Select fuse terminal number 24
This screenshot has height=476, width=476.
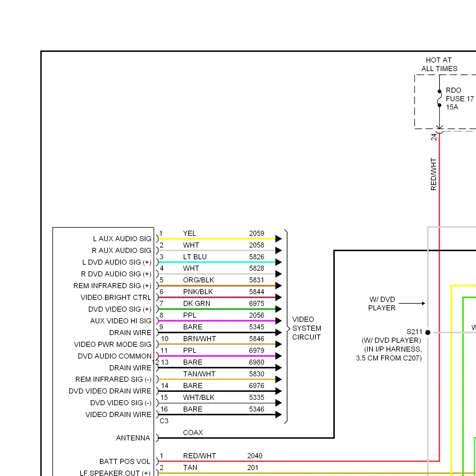(x=434, y=137)
